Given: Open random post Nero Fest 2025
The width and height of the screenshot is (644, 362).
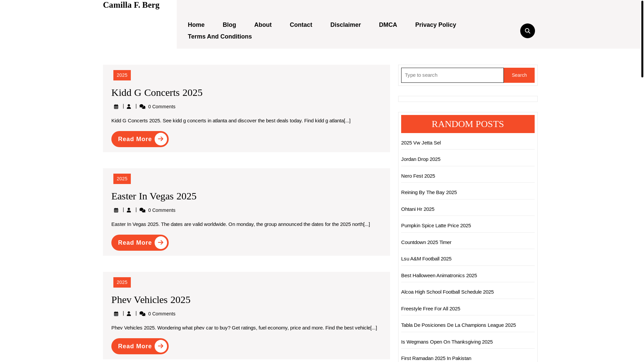Looking at the screenshot, I should click(418, 176).
